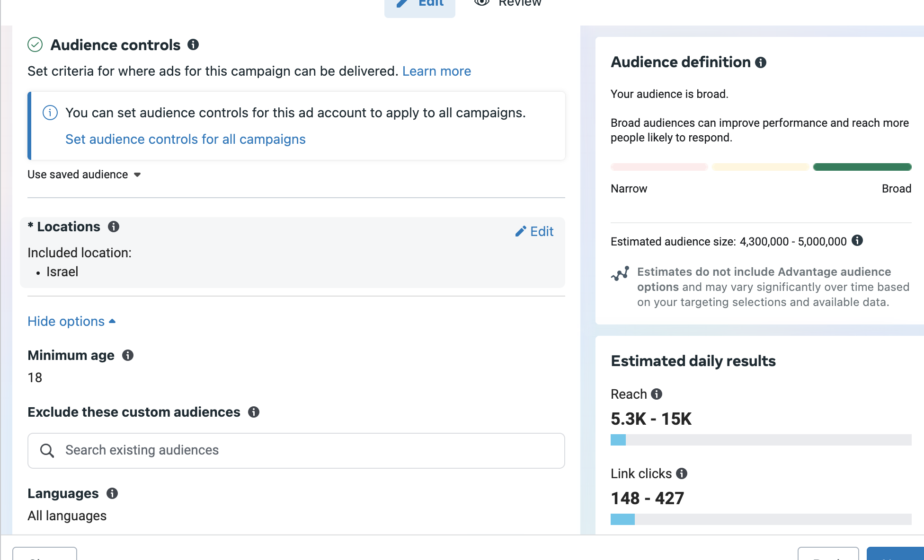The height and width of the screenshot is (560, 924).
Task: Open the Reach info tooltip
Action: (x=657, y=394)
